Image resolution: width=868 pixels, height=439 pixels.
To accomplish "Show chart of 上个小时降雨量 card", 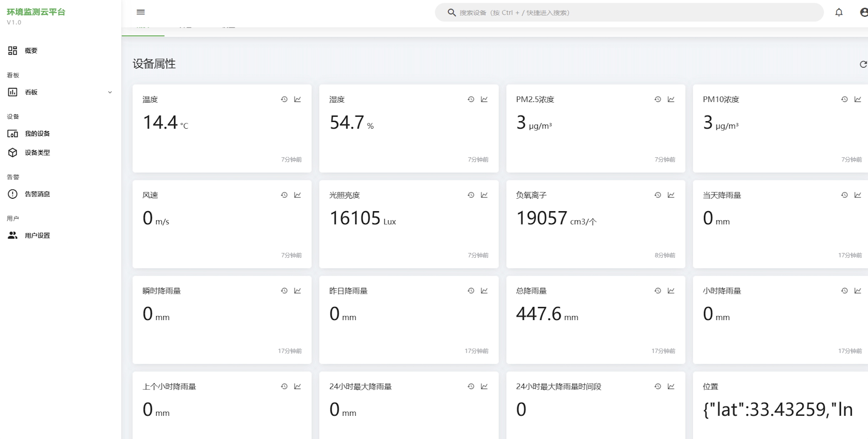I will pyautogui.click(x=297, y=387).
